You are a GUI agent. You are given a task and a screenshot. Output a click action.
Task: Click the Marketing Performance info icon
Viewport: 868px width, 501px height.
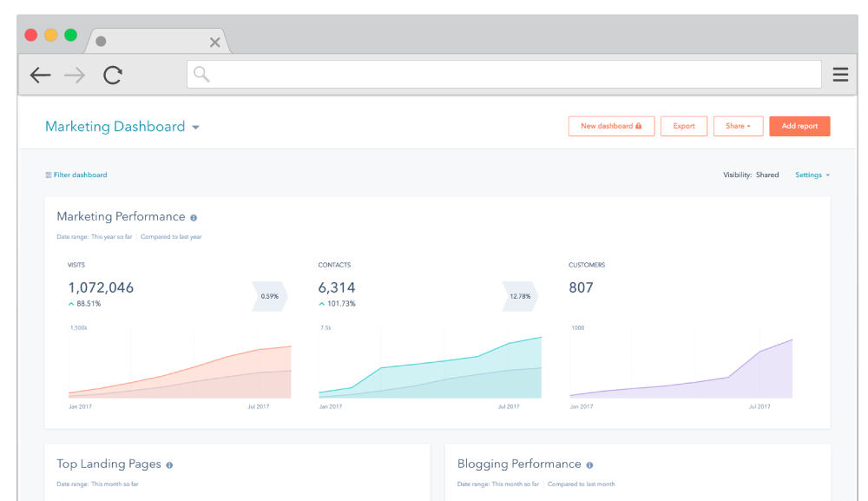tap(194, 218)
